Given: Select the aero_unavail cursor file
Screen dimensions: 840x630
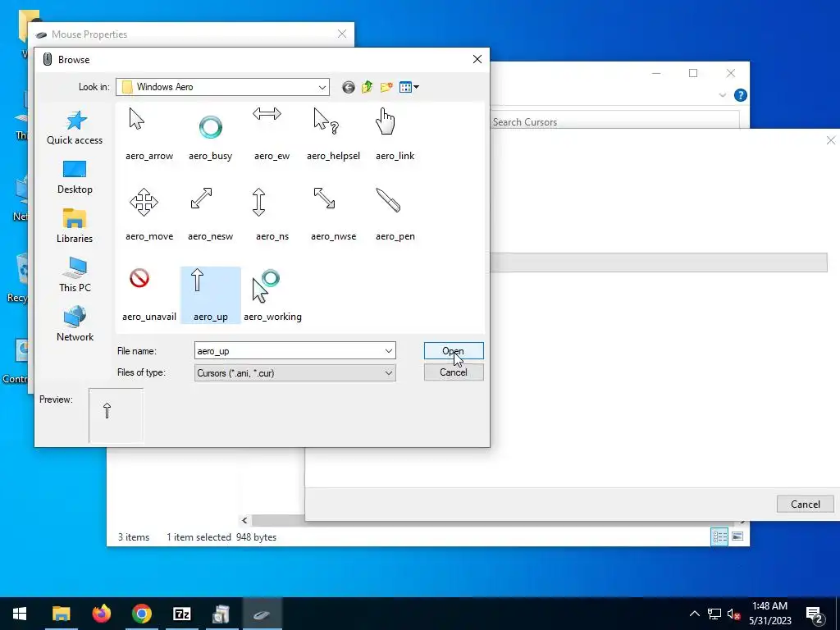Looking at the screenshot, I should pyautogui.click(x=149, y=294).
